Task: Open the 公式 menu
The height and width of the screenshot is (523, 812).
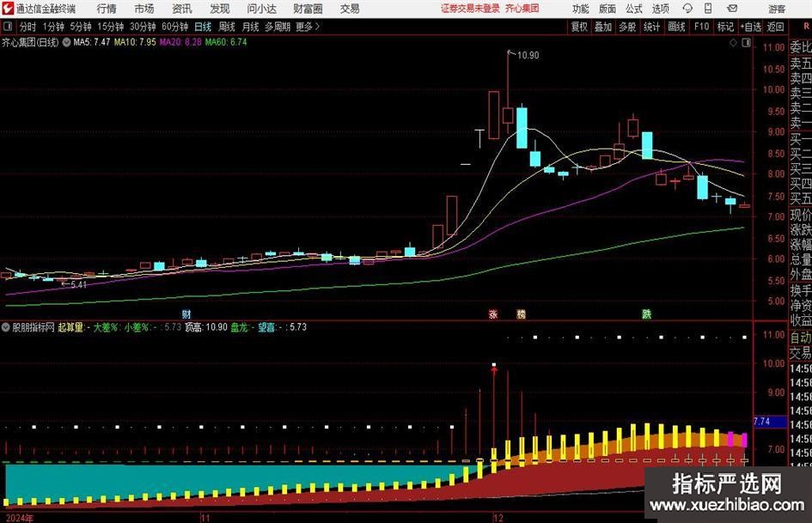Action: pyautogui.click(x=634, y=9)
